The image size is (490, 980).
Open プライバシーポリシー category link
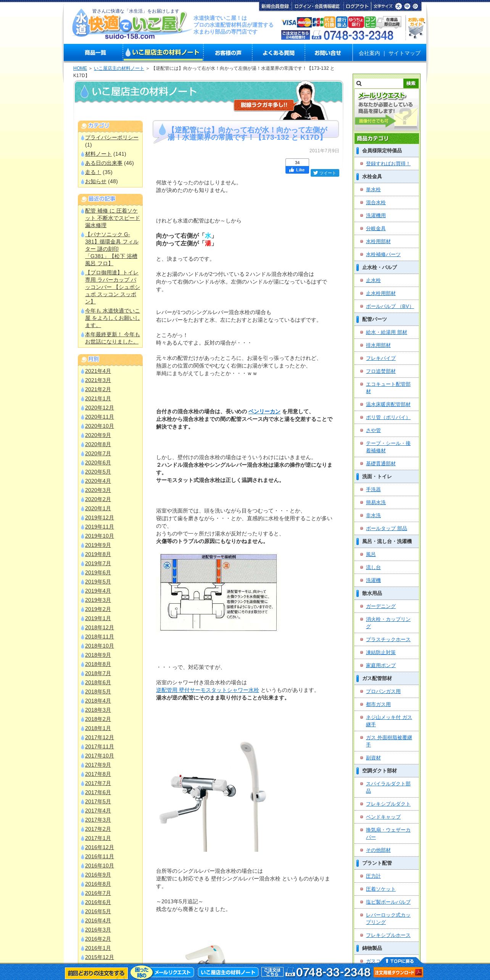(x=111, y=137)
